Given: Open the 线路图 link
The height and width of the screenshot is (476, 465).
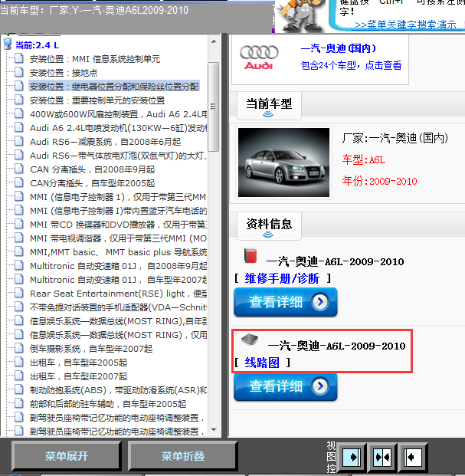Looking at the screenshot, I should coord(262,363).
